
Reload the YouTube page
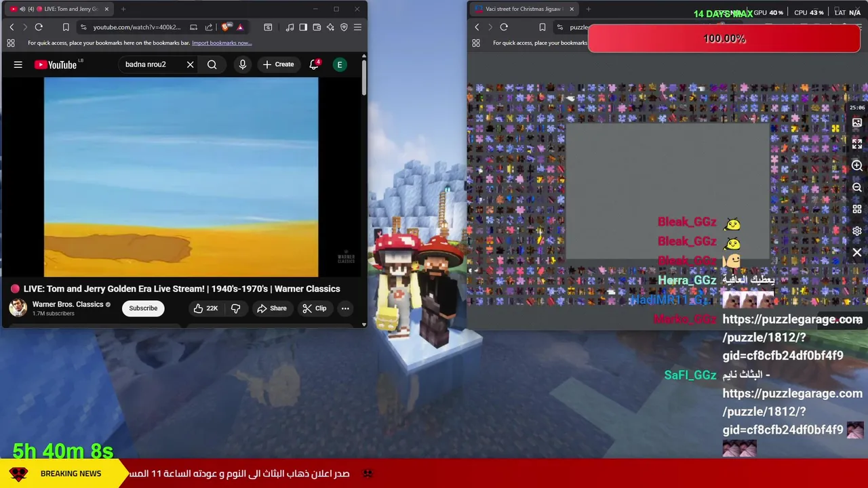39,27
